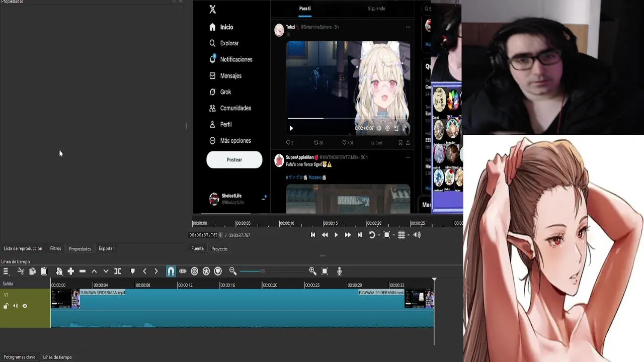This screenshot has width=644, height=362.
Task: Click the player volume speaker icon
Action: coord(417,235)
